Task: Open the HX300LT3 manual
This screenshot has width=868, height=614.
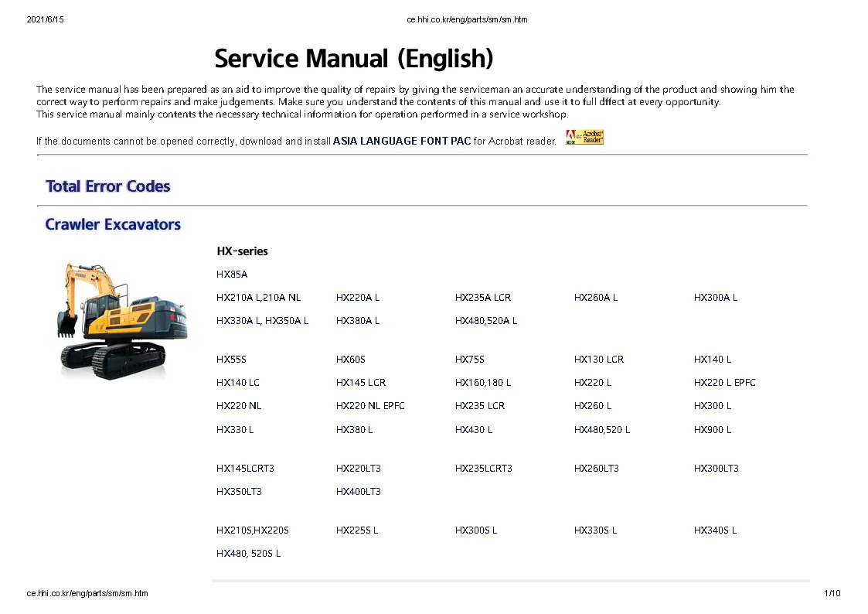Action: pyautogui.click(x=716, y=469)
